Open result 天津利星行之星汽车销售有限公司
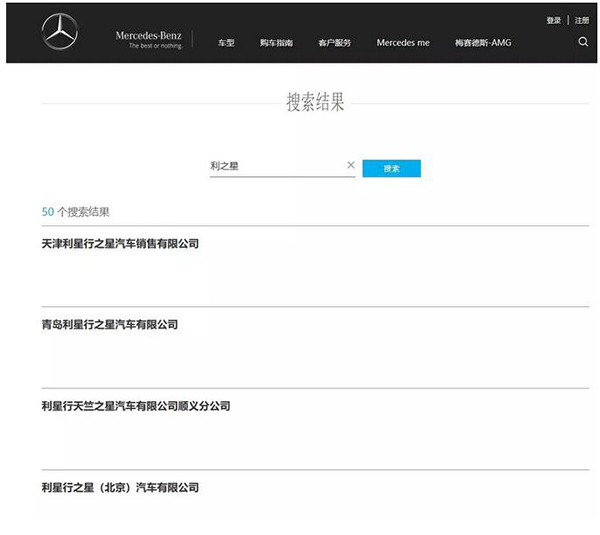Viewport: 600px width, 535px height. (120, 243)
